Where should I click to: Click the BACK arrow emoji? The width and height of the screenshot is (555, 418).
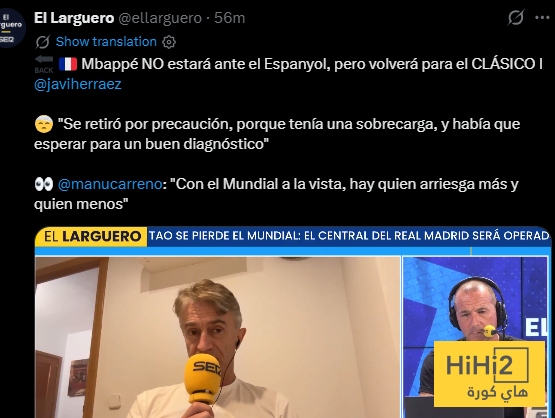44,64
